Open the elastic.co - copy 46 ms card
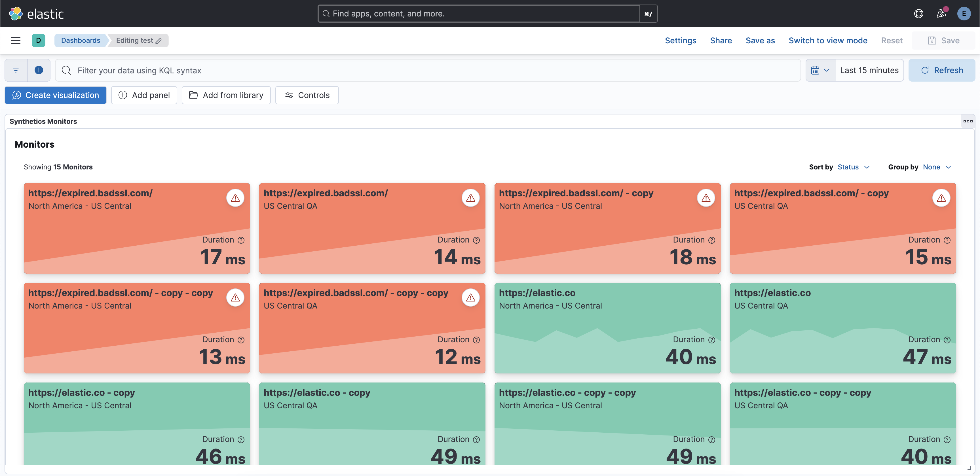 click(137, 424)
